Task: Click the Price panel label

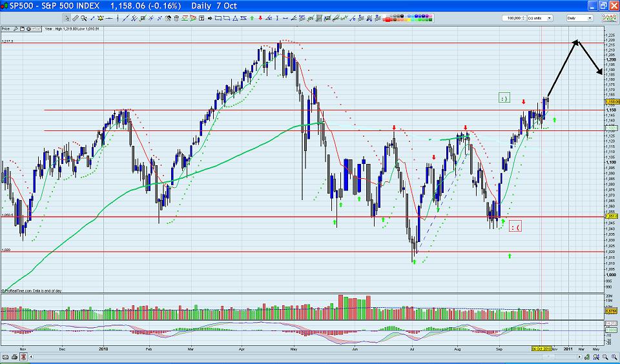Action: 6,29
